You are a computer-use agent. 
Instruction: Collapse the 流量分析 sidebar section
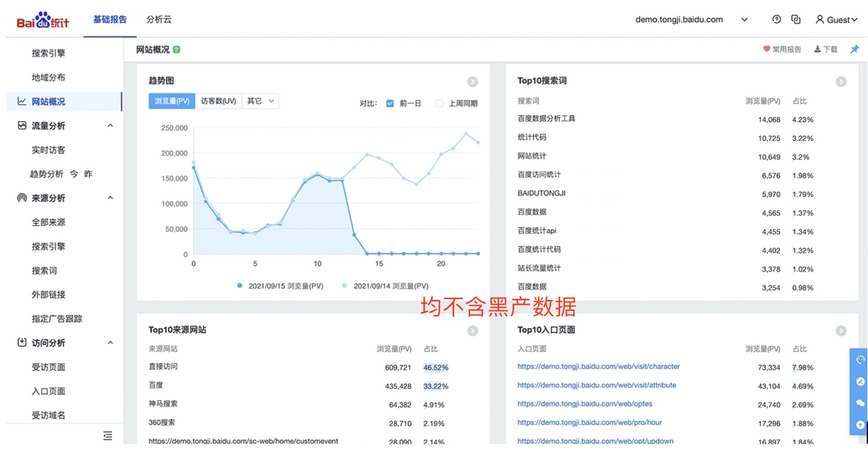[x=110, y=125]
